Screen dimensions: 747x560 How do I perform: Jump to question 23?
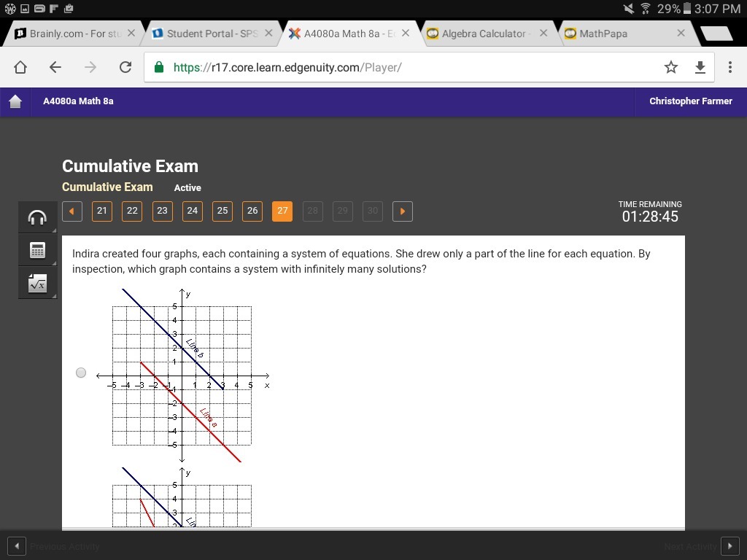(163, 211)
